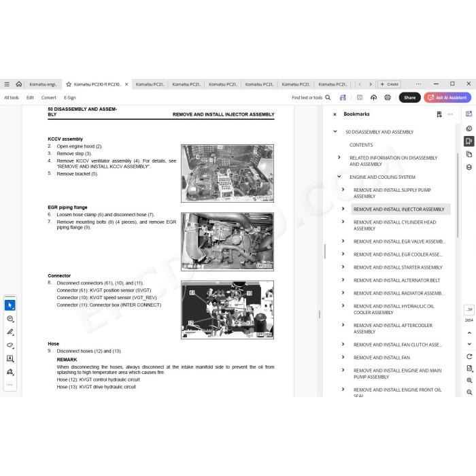Open the three-dots more options in title bar
The width and height of the screenshot is (476, 476).
(418, 84)
